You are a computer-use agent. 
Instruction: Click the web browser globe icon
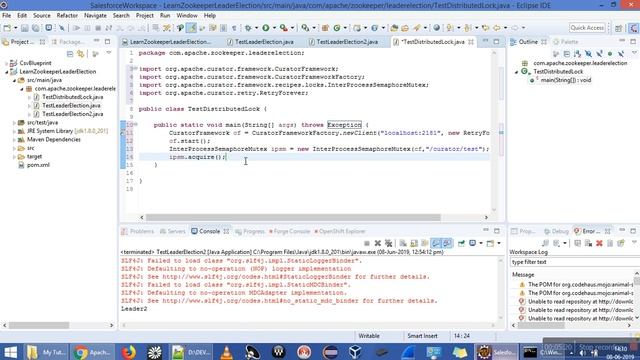436,28
